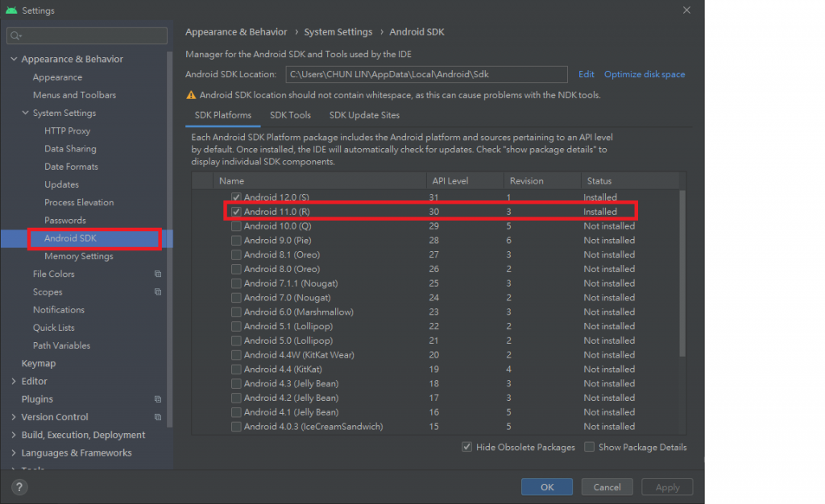Image resolution: width=825 pixels, height=504 pixels.
Task: Expand the Editor tree node
Action: pyautogui.click(x=14, y=381)
